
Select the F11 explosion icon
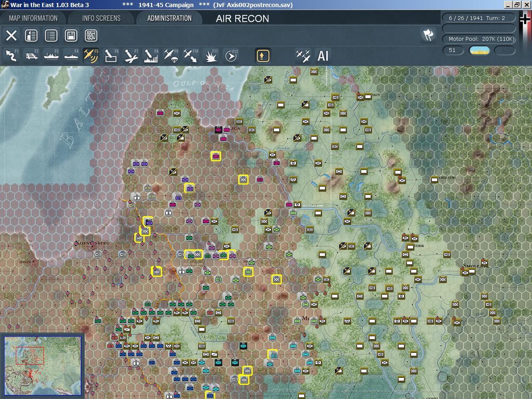coord(211,56)
